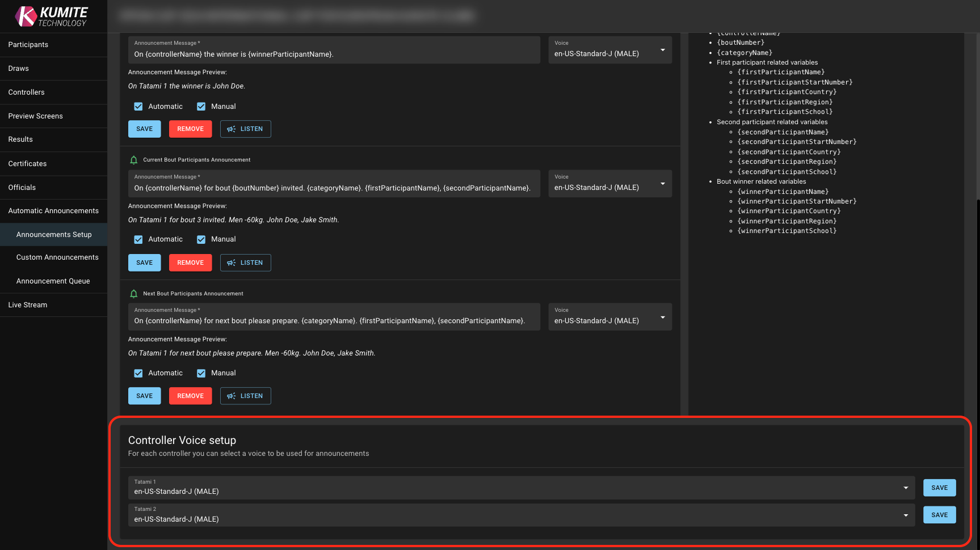Save the Tatami 2 voice selection
The height and width of the screenshot is (550, 980).
[940, 515]
